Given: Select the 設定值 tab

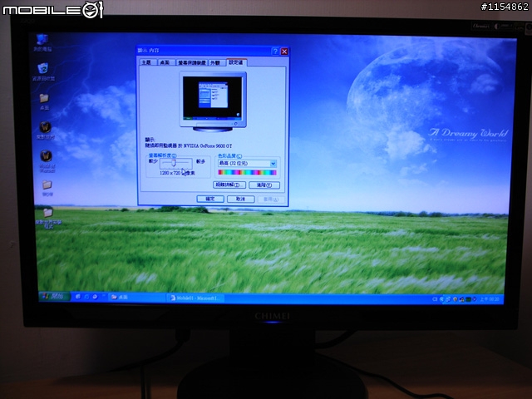Looking at the screenshot, I should (x=236, y=62).
